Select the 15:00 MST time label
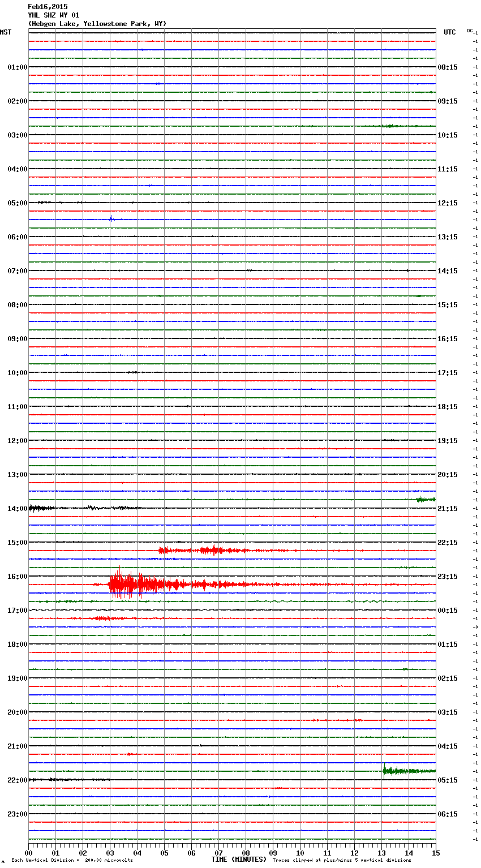 (18, 543)
